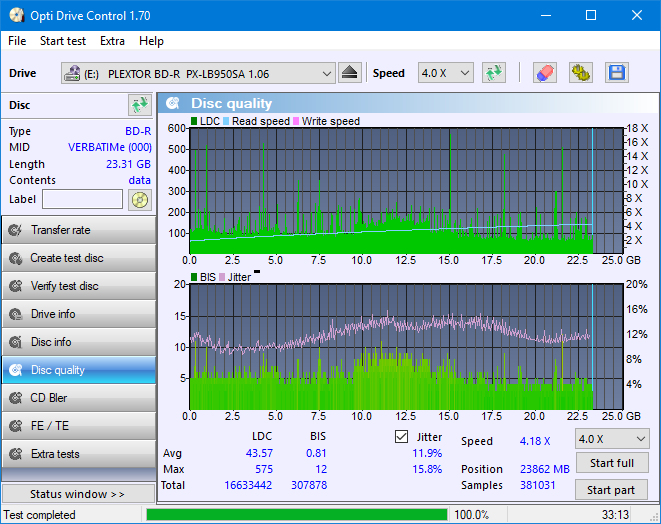Screen dimensions: 661x524
Task: Show the Disc info page
Action: [x=79, y=342]
